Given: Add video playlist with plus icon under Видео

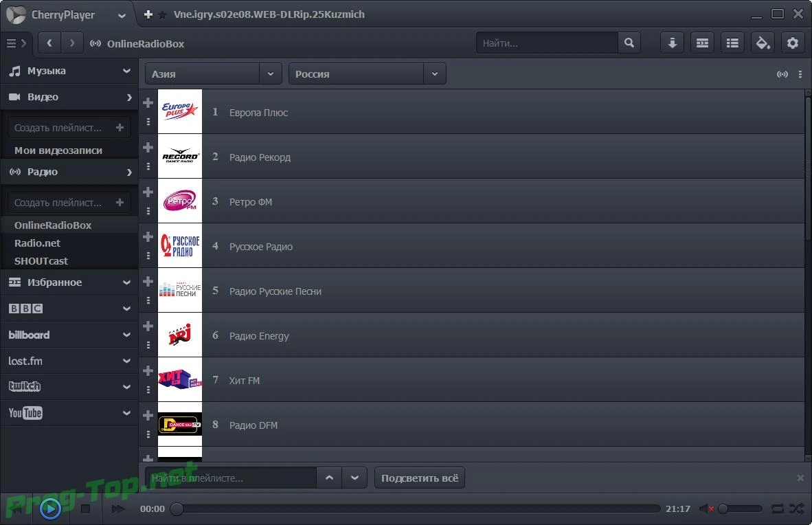Looking at the screenshot, I should (x=120, y=128).
